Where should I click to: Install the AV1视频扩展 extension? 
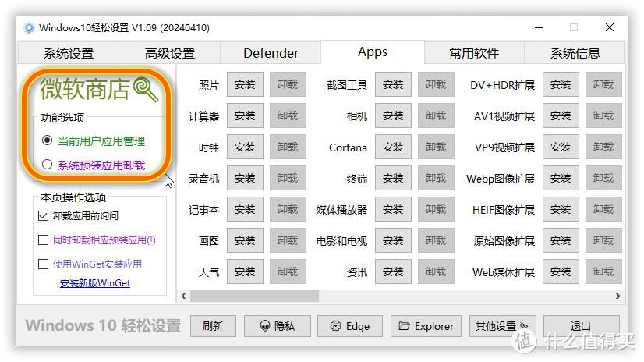point(561,116)
